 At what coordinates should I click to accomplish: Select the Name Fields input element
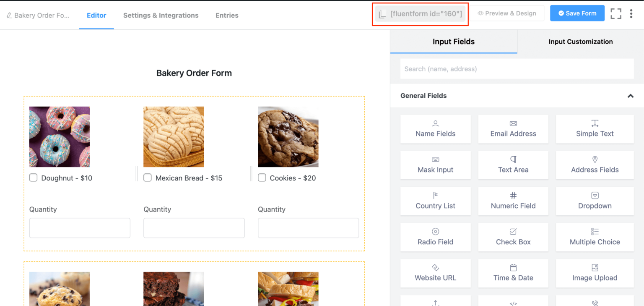point(435,129)
